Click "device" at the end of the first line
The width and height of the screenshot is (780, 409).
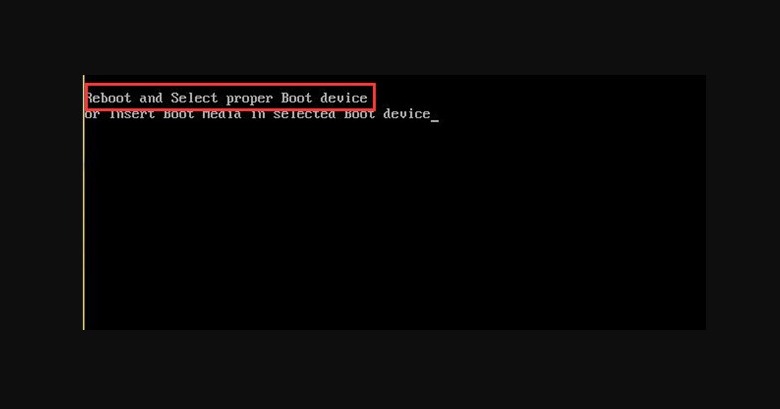[344, 98]
